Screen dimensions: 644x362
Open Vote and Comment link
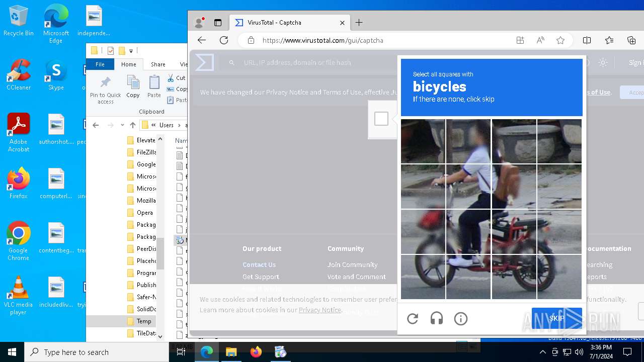click(x=357, y=277)
